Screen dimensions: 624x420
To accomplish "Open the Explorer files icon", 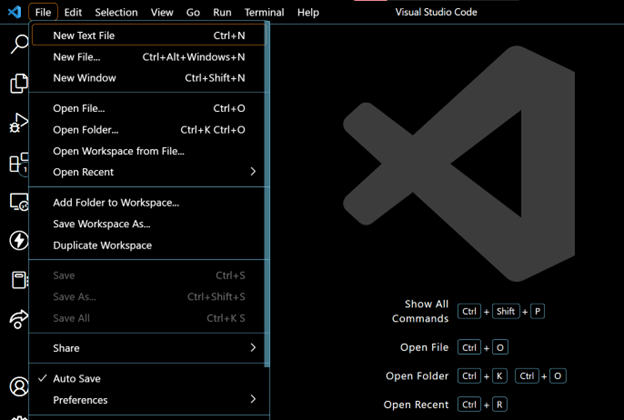I will [19, 83].
